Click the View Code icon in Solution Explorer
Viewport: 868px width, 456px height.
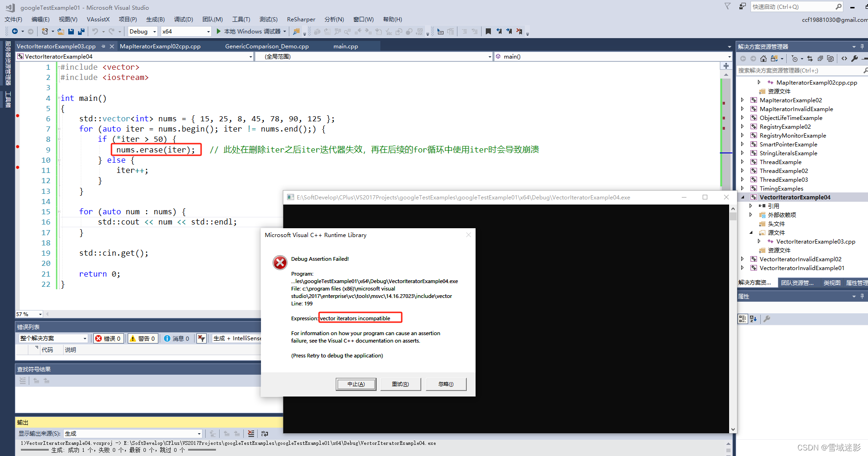(844, 59)
